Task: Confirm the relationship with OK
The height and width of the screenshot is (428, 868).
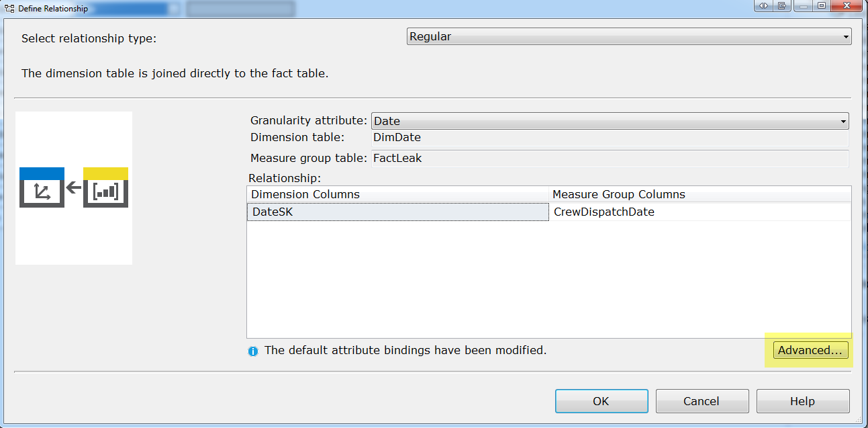Action: pyautogui.click(x=601, y=401)
